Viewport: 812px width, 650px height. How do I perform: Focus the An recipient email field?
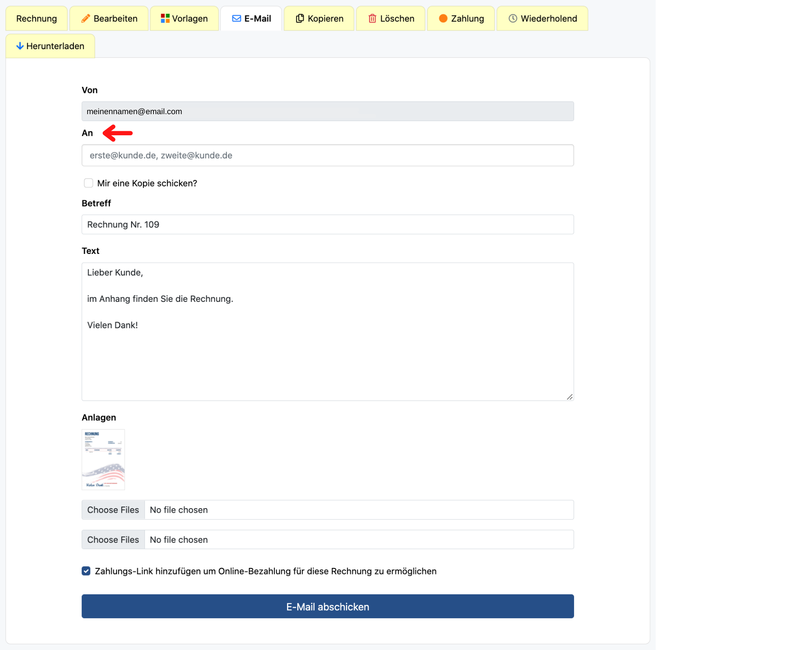[x=328, y=155]
